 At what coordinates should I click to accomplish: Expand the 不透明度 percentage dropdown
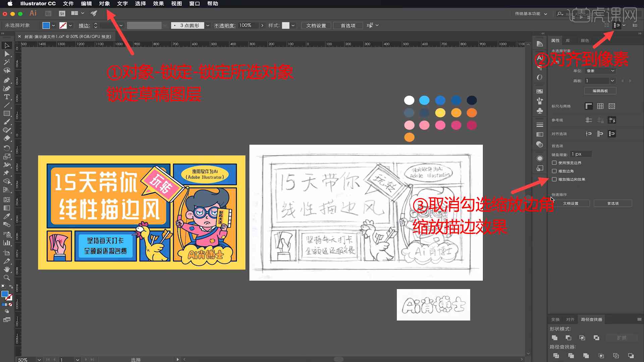[x=261, y=25]
